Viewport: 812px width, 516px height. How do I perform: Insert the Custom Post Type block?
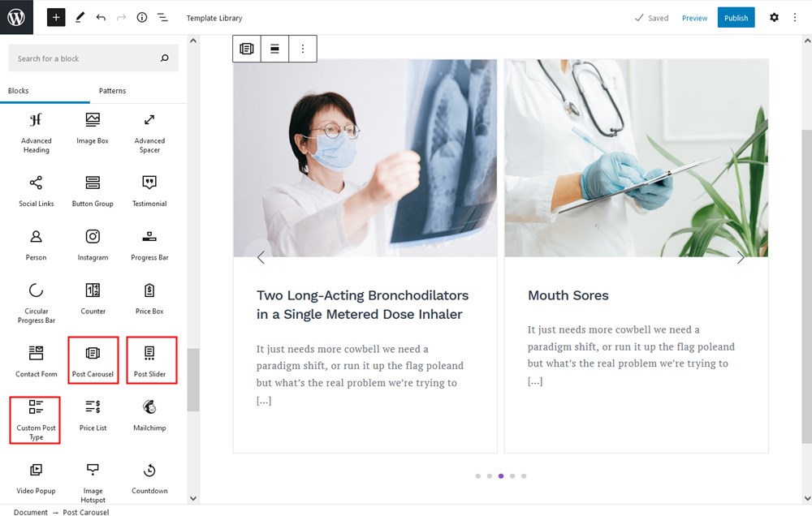click(35, 419)
